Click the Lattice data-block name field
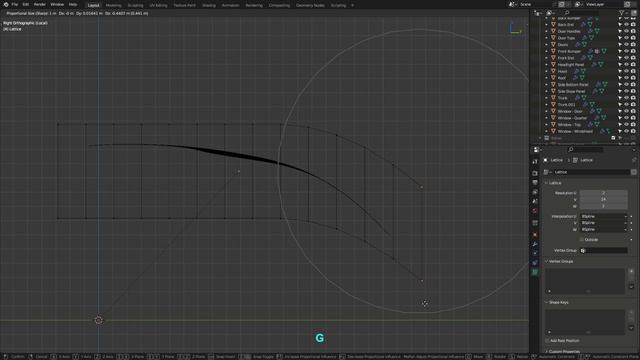Image resolution: width=640 pixels, height=360 pixels. pos(591,172)
